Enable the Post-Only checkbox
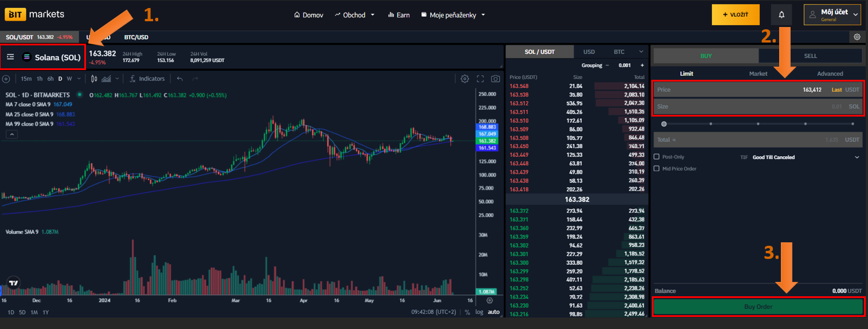868x329 pixels. tap(657, 157)
